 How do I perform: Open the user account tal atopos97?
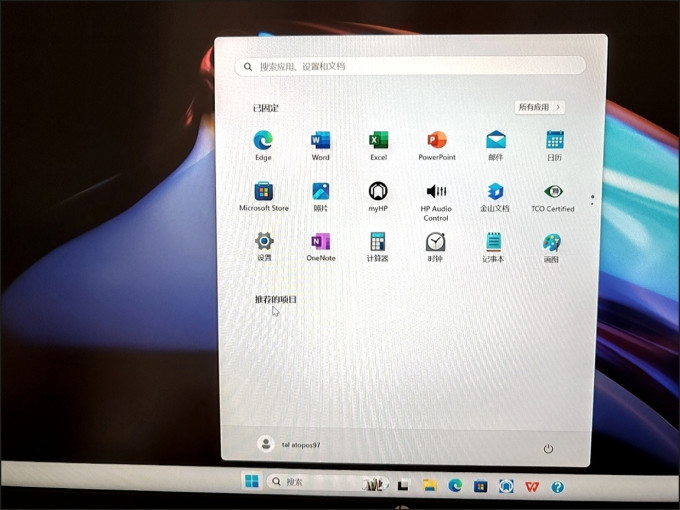(288, 444)
